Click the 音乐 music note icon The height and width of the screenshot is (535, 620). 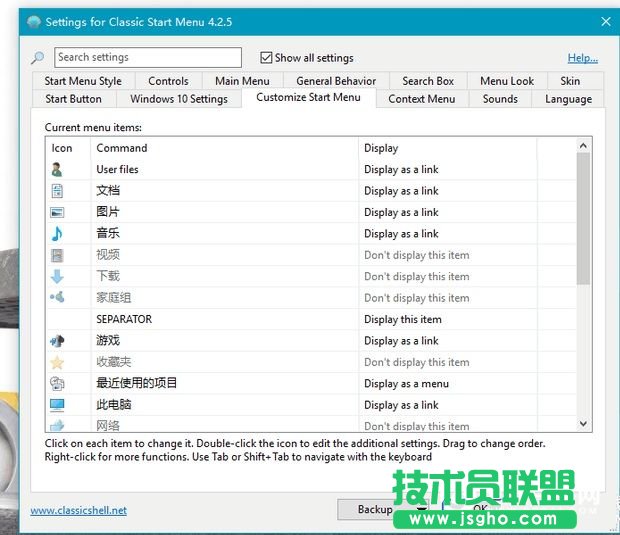click(57, 234)
